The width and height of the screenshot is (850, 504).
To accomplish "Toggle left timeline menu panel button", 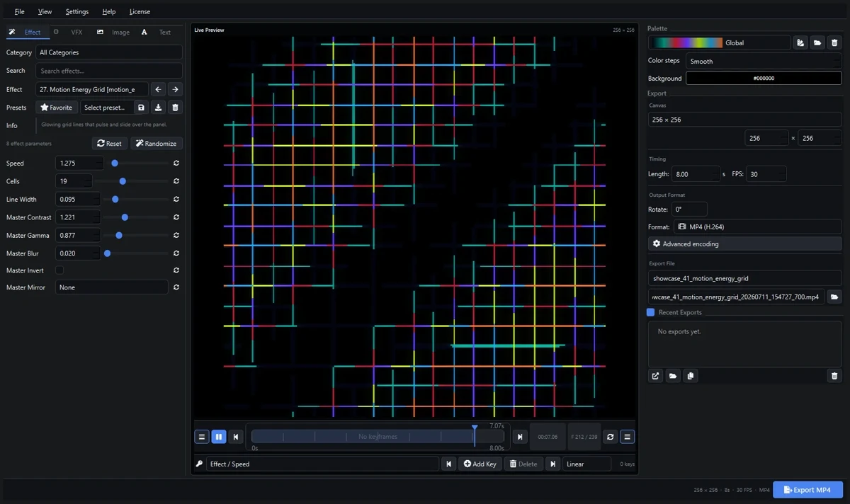I will pyautogui.click(x=202, y=437).
